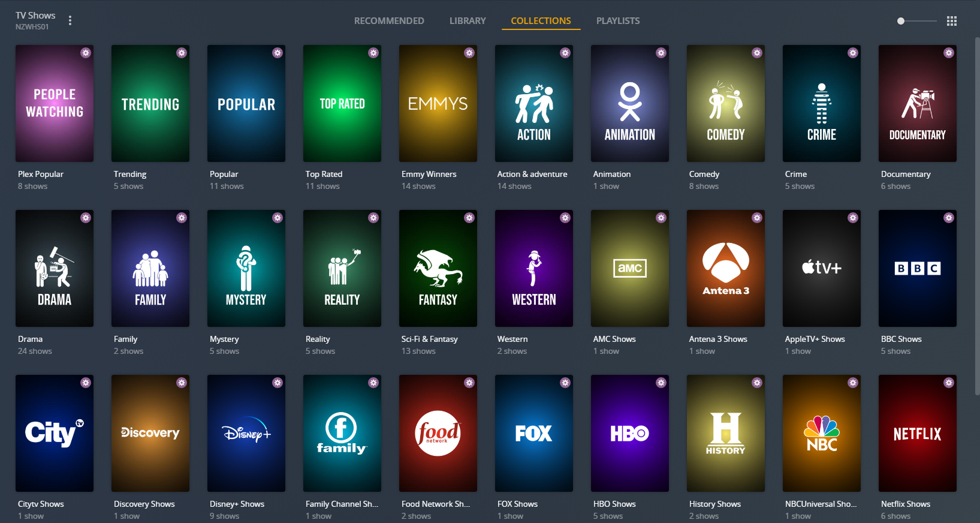Image resolution: width=980 pixels, height=523 pixels.
Task: Click the smart collection badge on Netflix poster
Action: [948, 383]
